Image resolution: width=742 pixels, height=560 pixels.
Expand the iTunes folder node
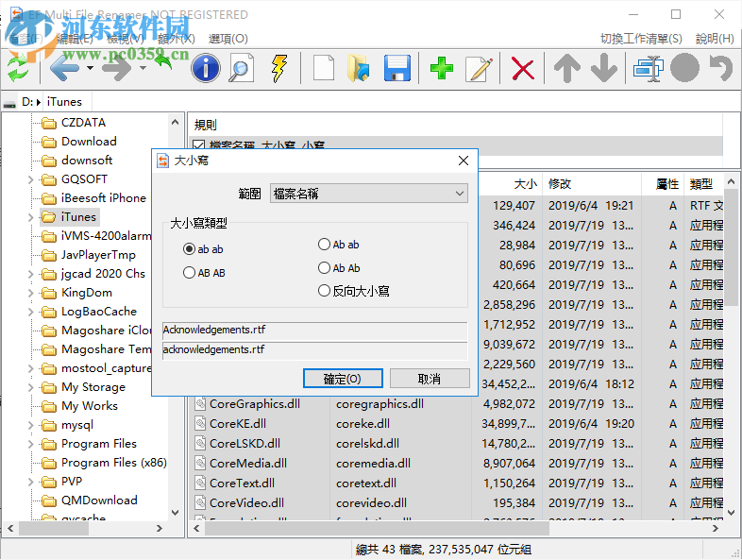(x=31, y=217)
